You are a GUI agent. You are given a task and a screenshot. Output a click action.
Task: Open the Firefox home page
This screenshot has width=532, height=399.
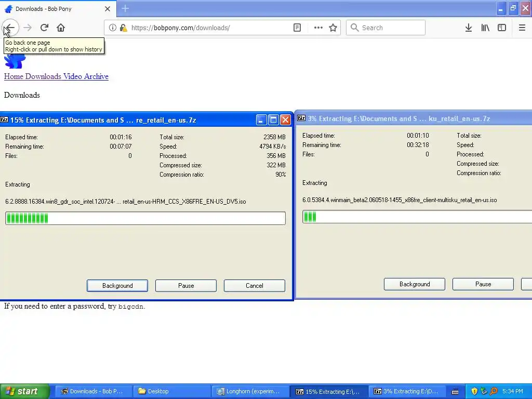61,28
